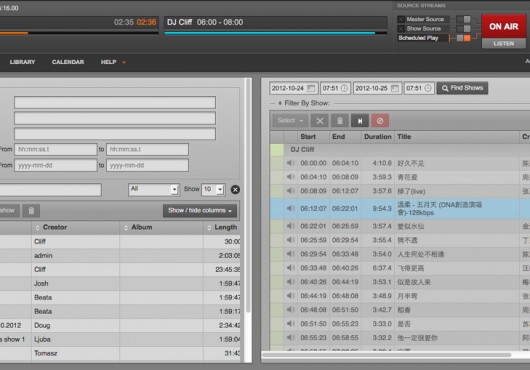Open the All type filter dropdown
Image resolution: width=530 pixels, height=370 pixels.
coord(153,189)
